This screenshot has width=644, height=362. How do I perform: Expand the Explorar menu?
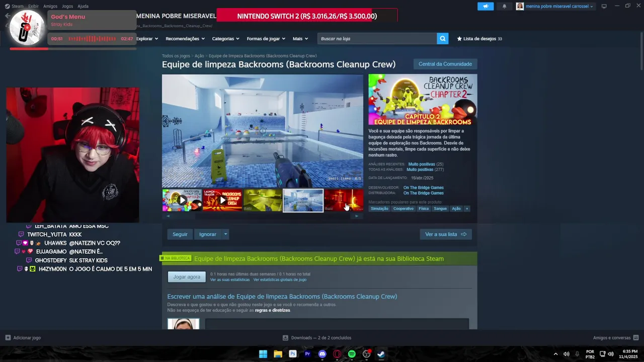click(x=147, y=39)
